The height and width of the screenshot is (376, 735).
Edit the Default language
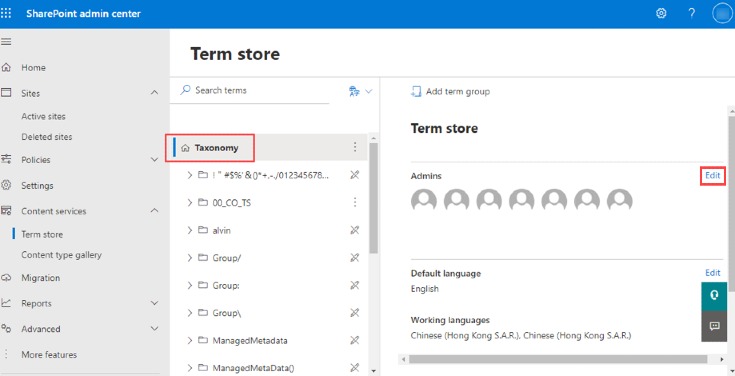[712, 272]
